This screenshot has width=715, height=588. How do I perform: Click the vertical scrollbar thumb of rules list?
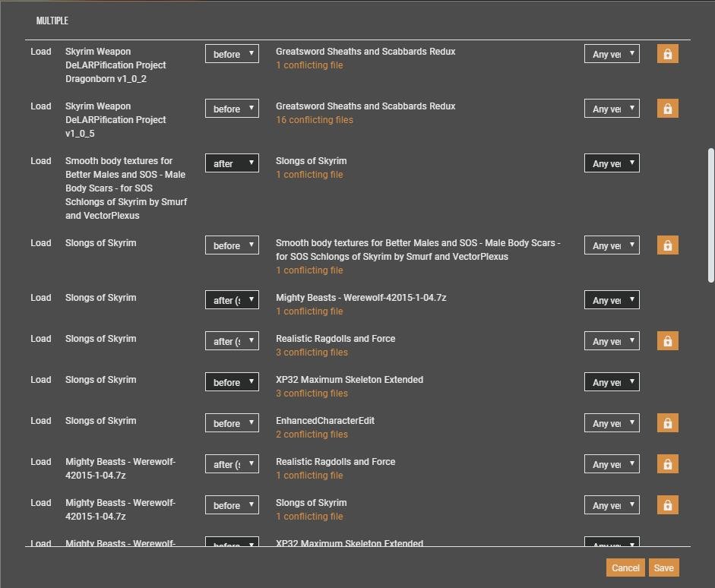[x=711, y=215]
